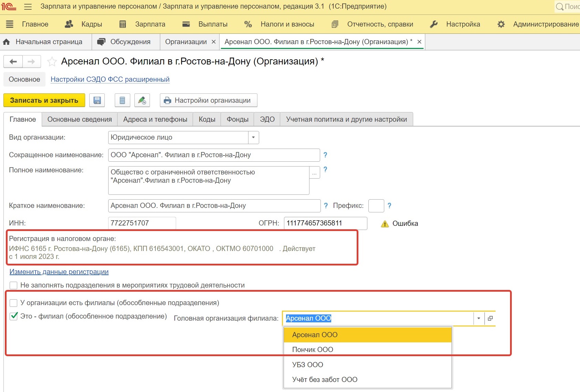Switch to the Коды tab
Screen dimensions: 580x392
(x=207, y=119)
